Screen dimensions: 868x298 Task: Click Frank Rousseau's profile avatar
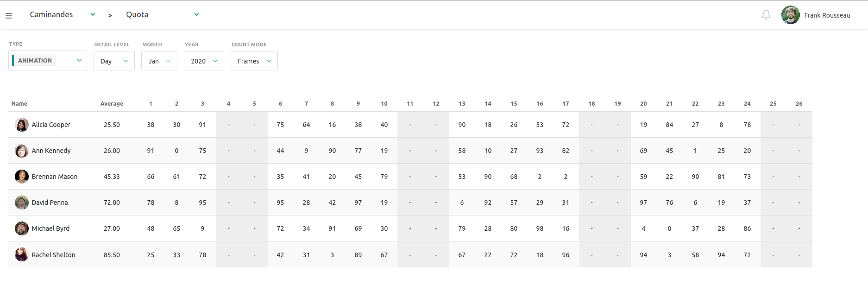click(x=790, y=15)
